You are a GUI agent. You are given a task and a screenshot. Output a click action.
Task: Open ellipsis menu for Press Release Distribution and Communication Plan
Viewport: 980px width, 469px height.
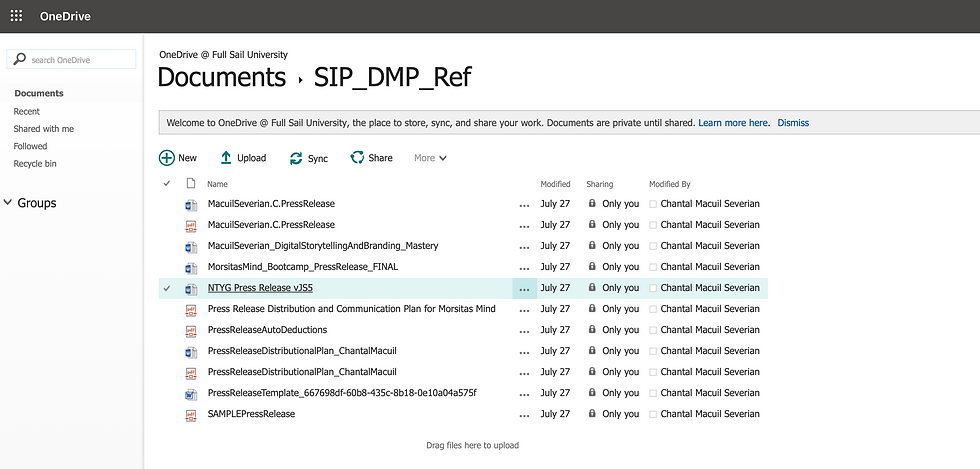pyautogui.click(x=524, y=310)
